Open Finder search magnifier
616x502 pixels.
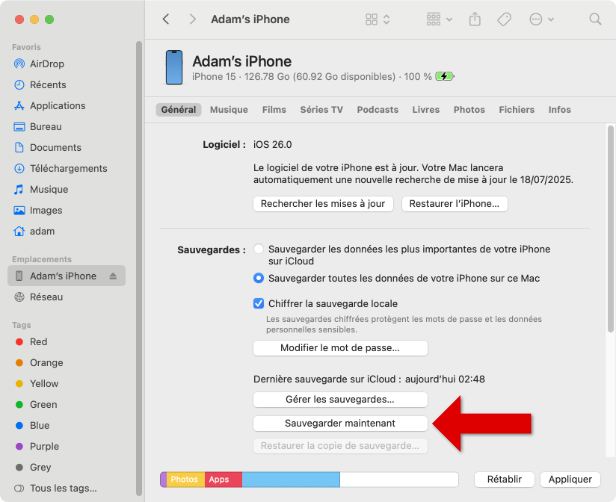(x=595, y=19)
